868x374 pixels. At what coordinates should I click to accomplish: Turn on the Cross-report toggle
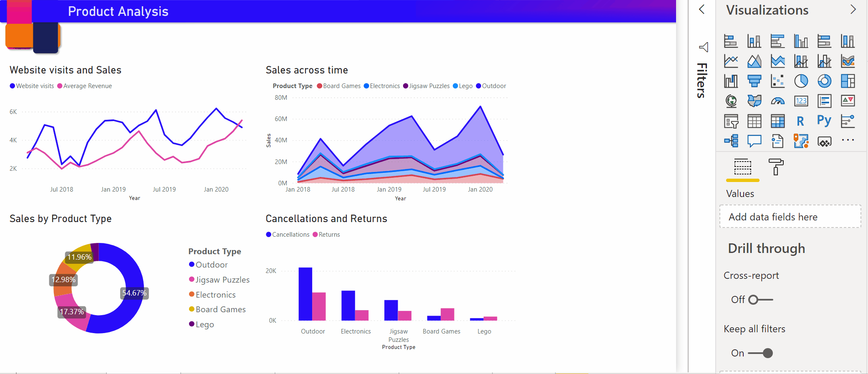pos(760,300)
